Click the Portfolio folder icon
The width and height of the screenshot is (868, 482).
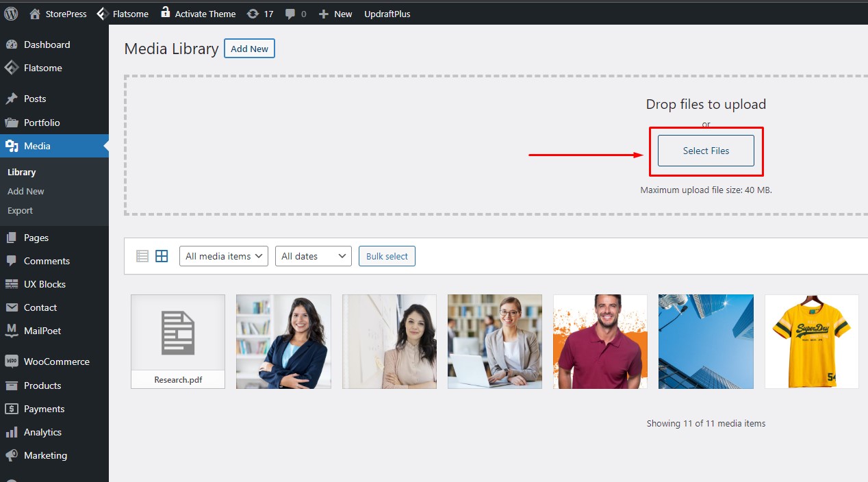tap(12, 123)
